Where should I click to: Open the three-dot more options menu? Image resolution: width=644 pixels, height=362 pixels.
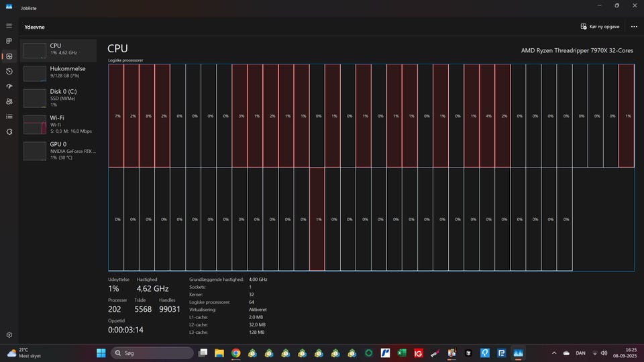pos(634,27)
